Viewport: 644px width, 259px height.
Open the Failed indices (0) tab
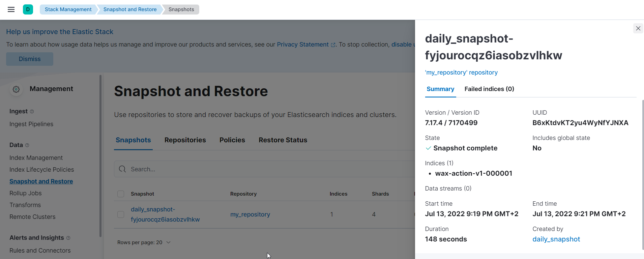pyautogui.click(x=489, y=89)
